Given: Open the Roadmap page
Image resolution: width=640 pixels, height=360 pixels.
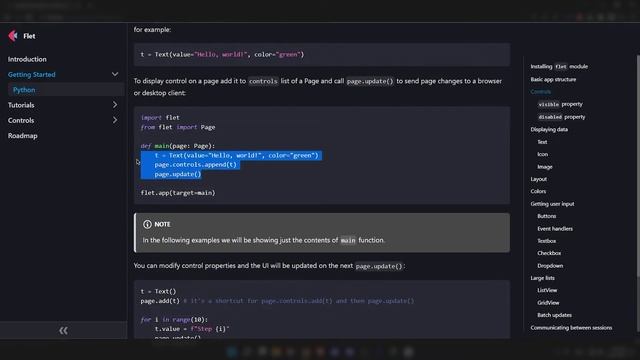Looking at the screenshot, I should click(22, 136).
